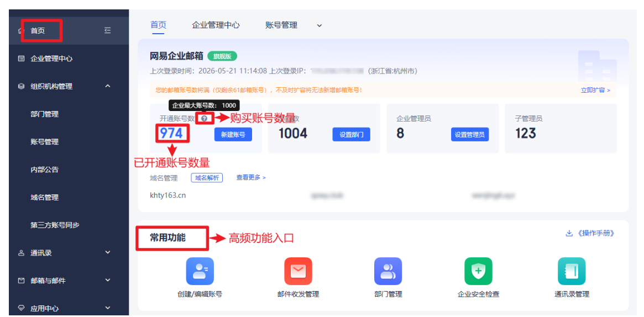
Task: Click the 新建账号 button
Action: click(233, 135)
